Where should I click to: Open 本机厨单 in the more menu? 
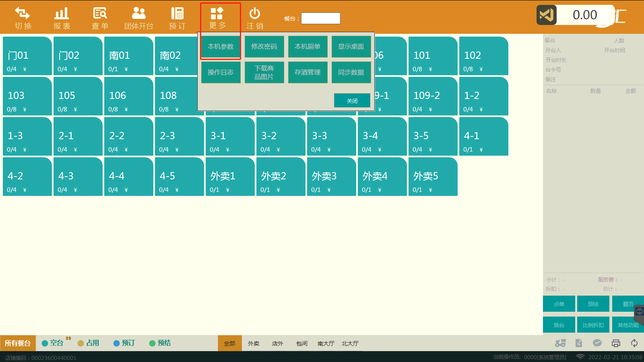308,47
